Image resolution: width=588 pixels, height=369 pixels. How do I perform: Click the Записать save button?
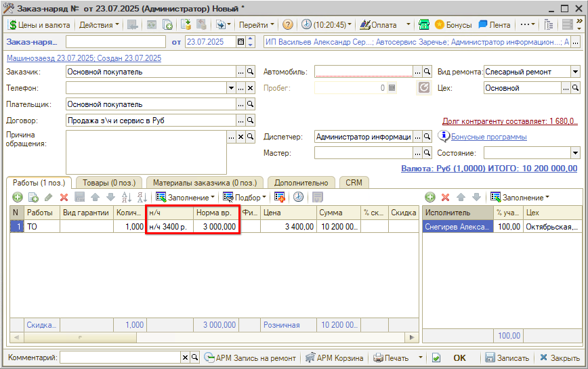tap(507, 357)
